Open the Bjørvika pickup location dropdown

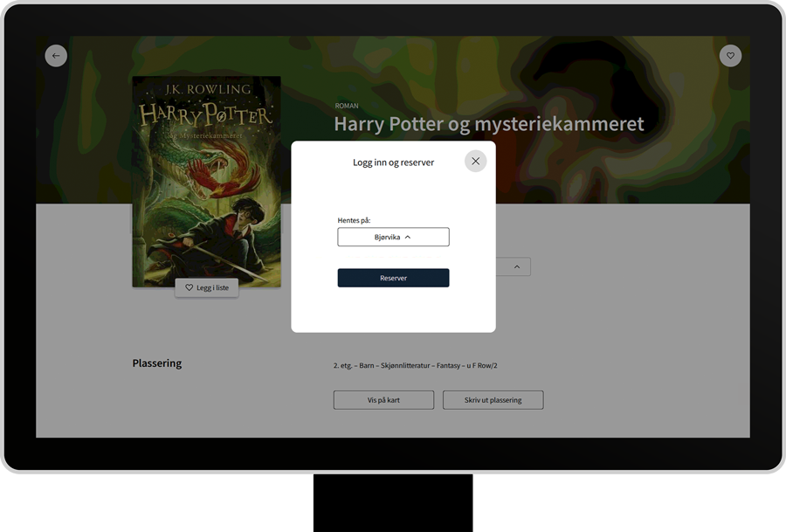[393, 237]
